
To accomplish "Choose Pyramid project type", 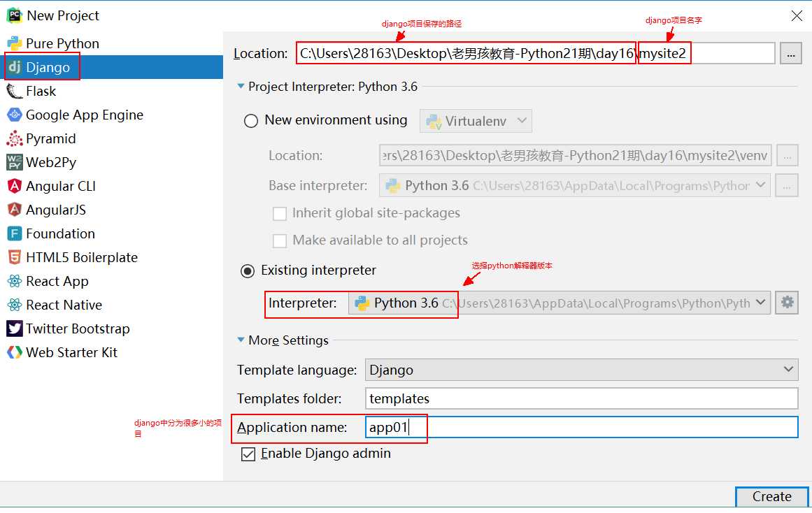I will pos(111,138).
